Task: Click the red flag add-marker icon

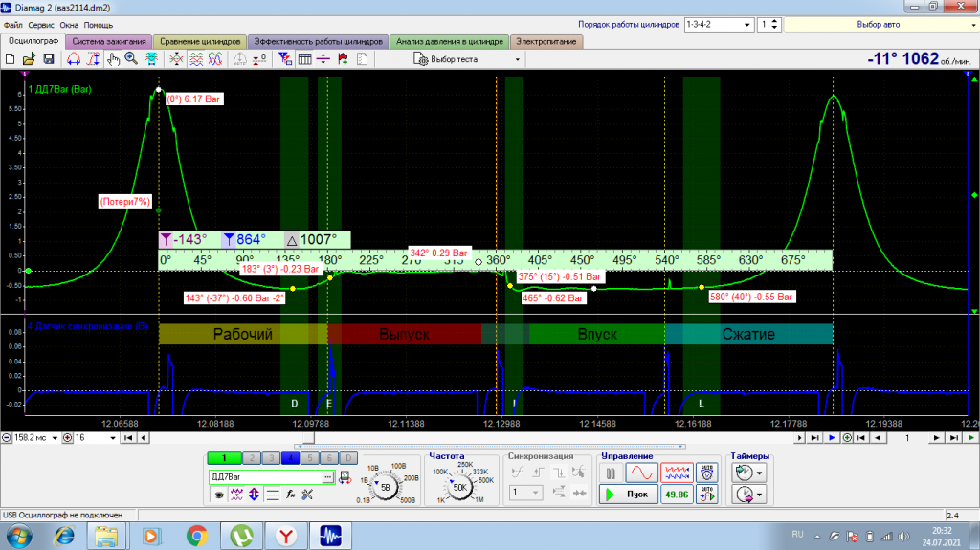Action: [343, 59]
